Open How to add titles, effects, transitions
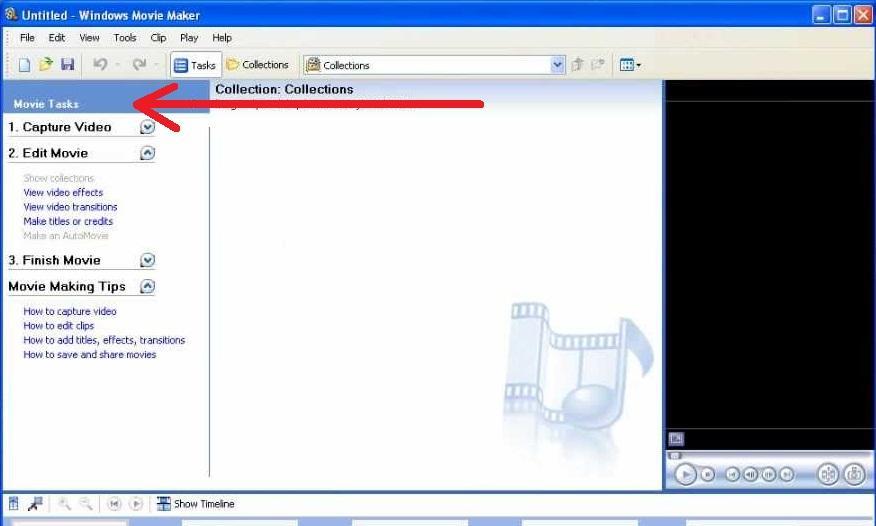 pos(104,340)
